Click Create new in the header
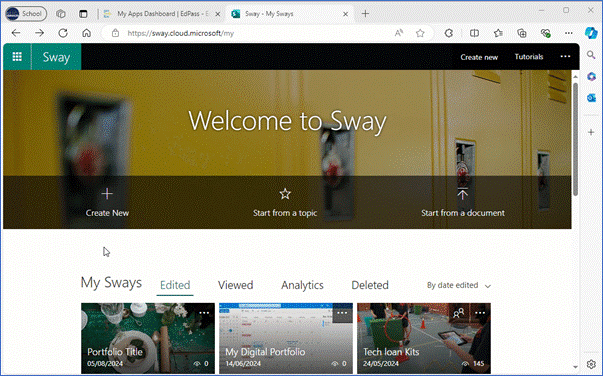603x376 pixels. pyautogui.click(x=479, y=57)
